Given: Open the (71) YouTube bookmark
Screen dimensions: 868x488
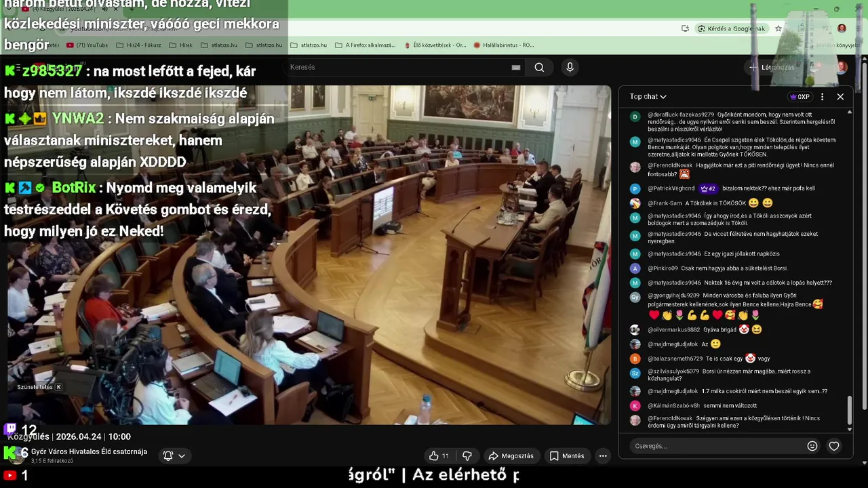Looking at the screenshot, I should (x=87, y=45).
